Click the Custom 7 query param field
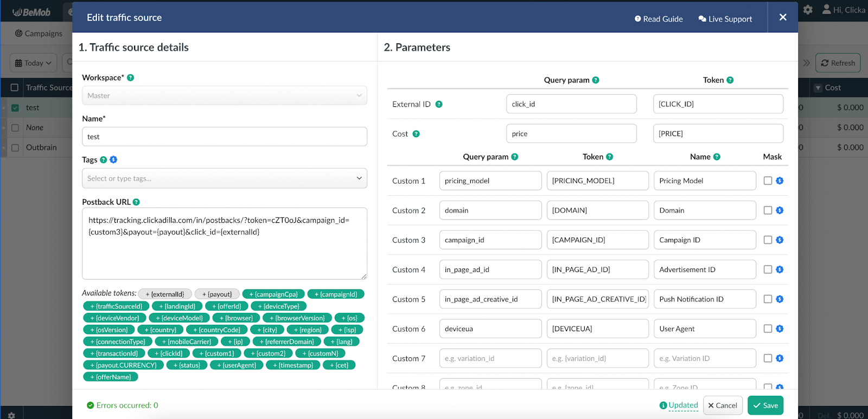Screen dimensions: 868x419 coord(490,358)
